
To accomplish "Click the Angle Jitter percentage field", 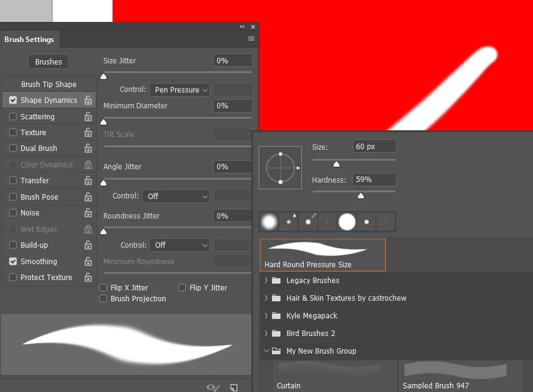I will click(233, 167).
